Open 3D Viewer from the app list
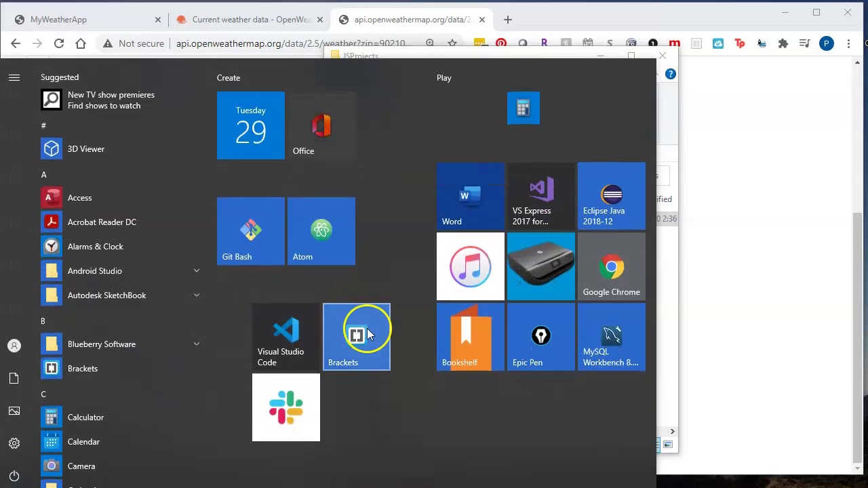The width and height of the screenshot is (868, 488). coord(122,149)
